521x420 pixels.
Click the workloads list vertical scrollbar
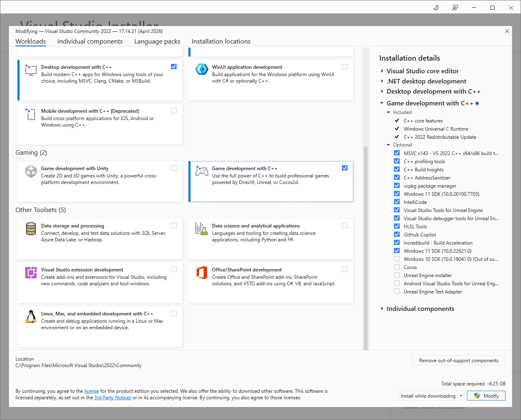coord(366,248)
